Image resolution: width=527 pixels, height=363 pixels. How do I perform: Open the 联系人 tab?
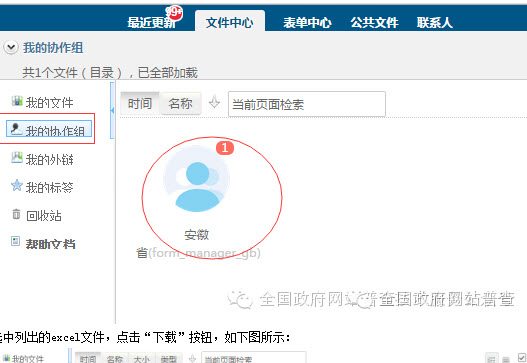coord(435,23)
